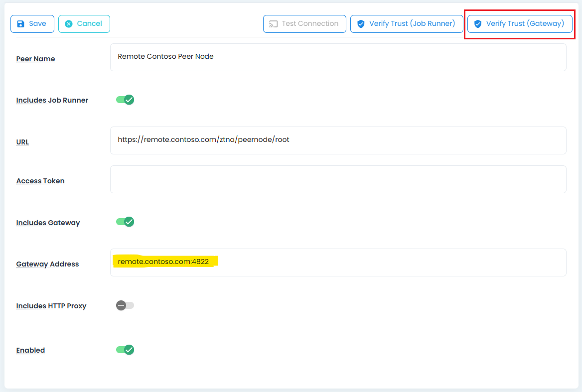Click into the Peer Name text field

[x=338, y=57]
